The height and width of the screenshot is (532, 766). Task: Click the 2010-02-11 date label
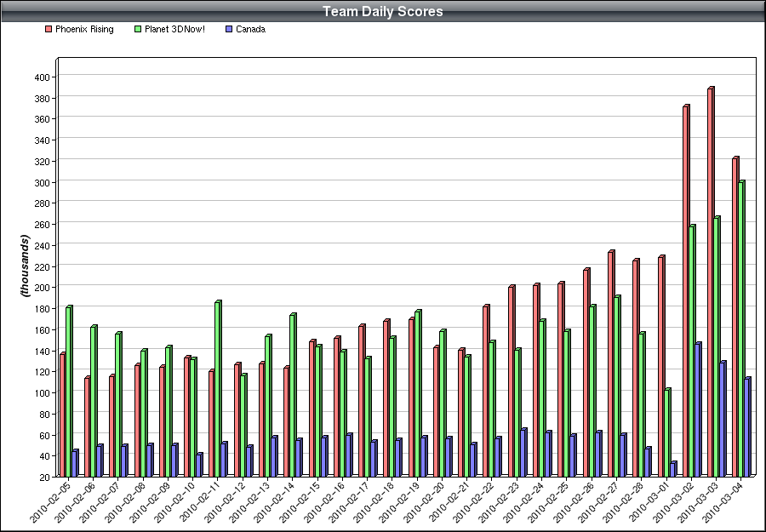pos(199,501)
